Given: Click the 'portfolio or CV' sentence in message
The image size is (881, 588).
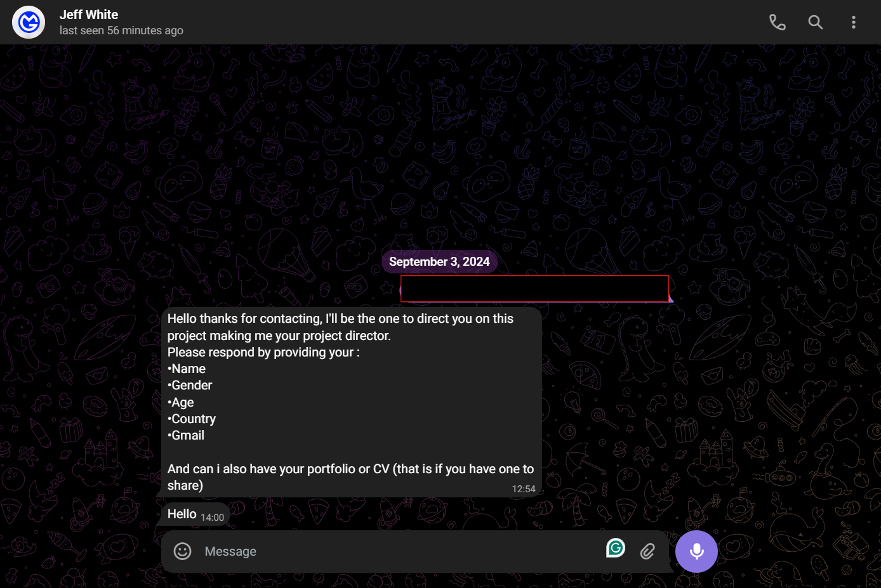Looking at the screenshot, I should click(349, 469).
